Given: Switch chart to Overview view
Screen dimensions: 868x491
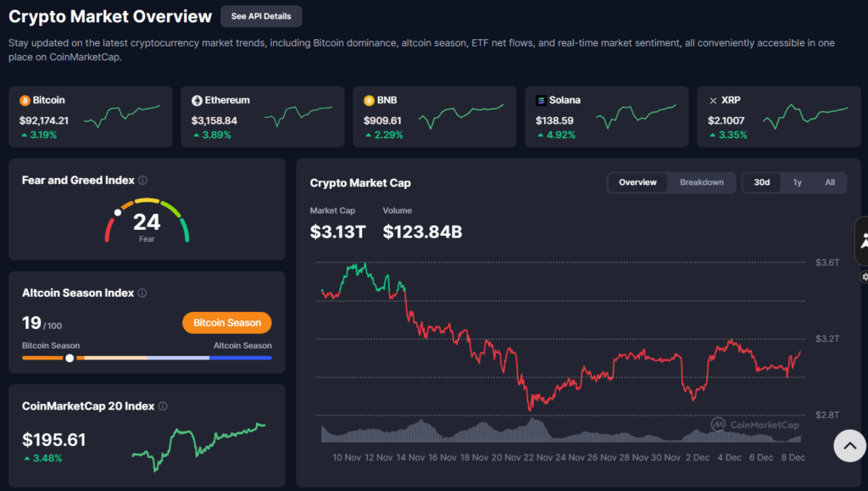Looking at the screenshot, I should point(637,182).
